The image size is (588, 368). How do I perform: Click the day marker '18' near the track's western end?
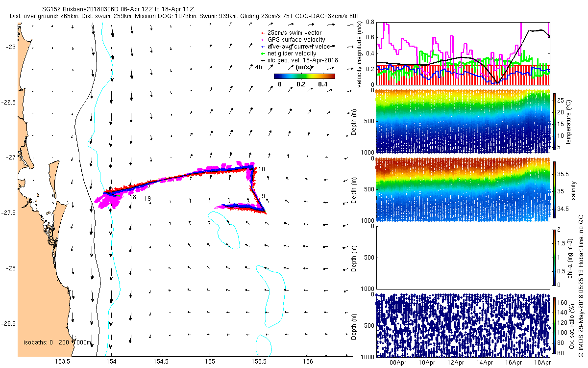133,197
